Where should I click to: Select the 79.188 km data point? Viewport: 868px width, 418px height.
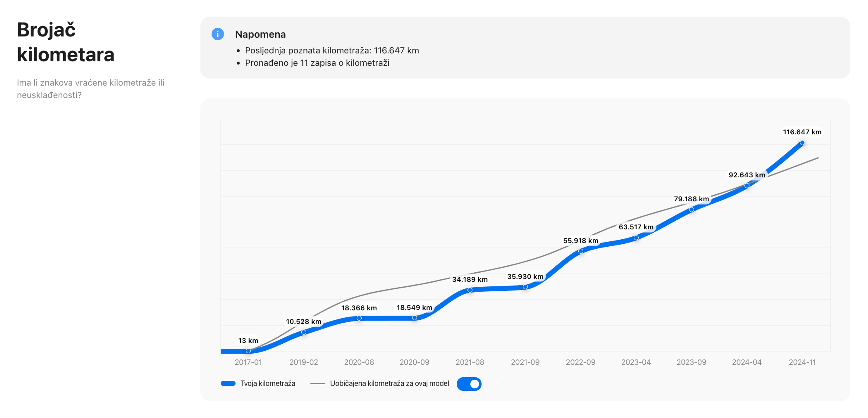coord(691,209)
